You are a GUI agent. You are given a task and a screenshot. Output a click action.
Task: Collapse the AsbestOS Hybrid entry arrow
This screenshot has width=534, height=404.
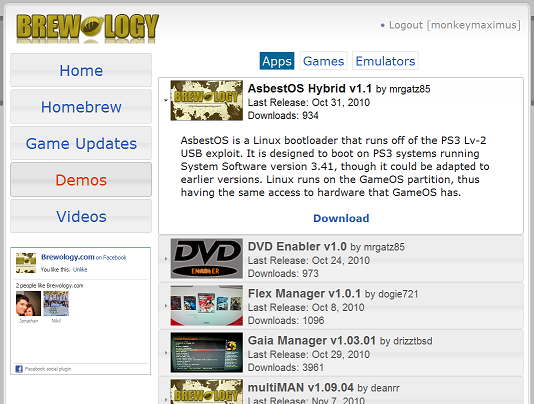pyautogui.click(x=166, y=100)
